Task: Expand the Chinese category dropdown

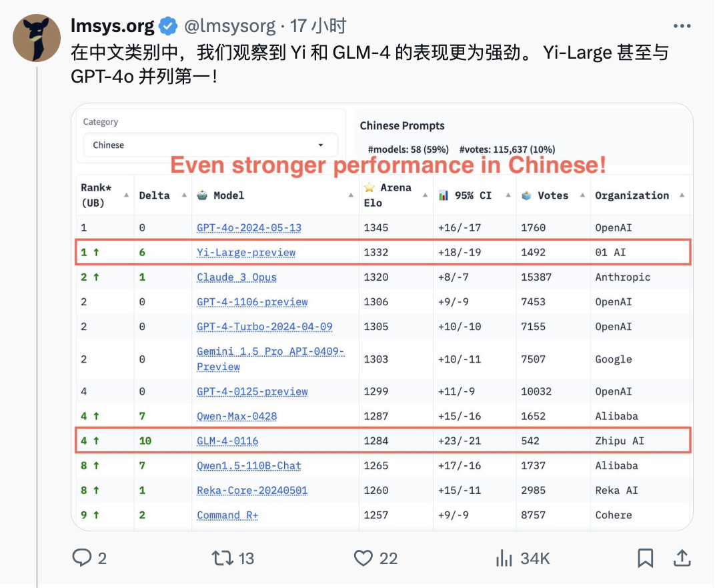Action: tap(211, 145)
